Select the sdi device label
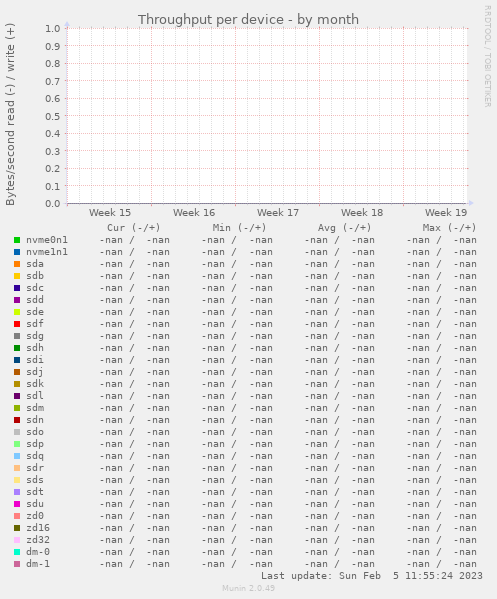 35,360
